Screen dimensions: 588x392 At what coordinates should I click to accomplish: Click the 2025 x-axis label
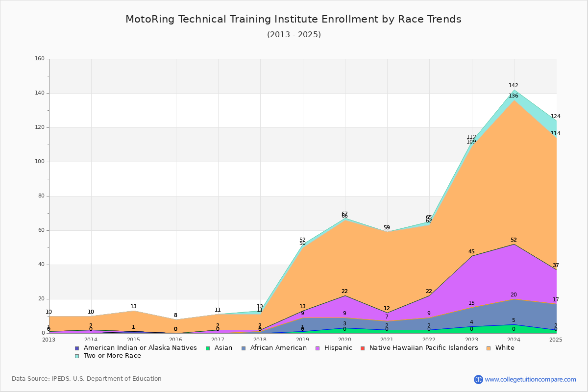pyautogui.click(x=556, y=340)
